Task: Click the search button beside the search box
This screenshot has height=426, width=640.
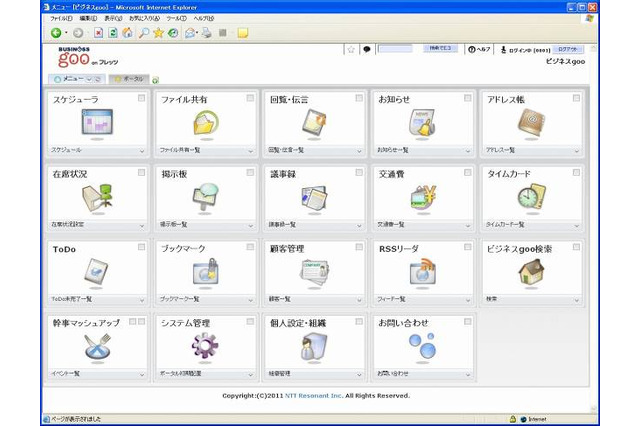Action: (x=440, y=49)
